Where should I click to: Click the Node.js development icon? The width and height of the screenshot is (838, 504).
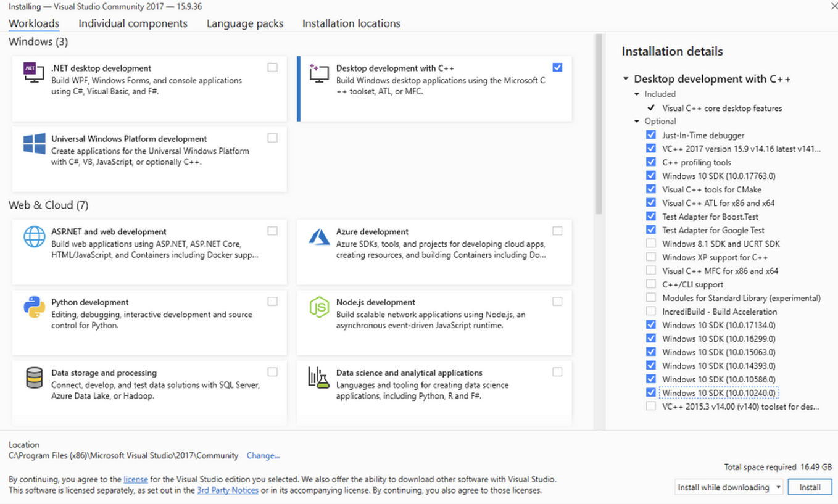click(x=318, y=307)
